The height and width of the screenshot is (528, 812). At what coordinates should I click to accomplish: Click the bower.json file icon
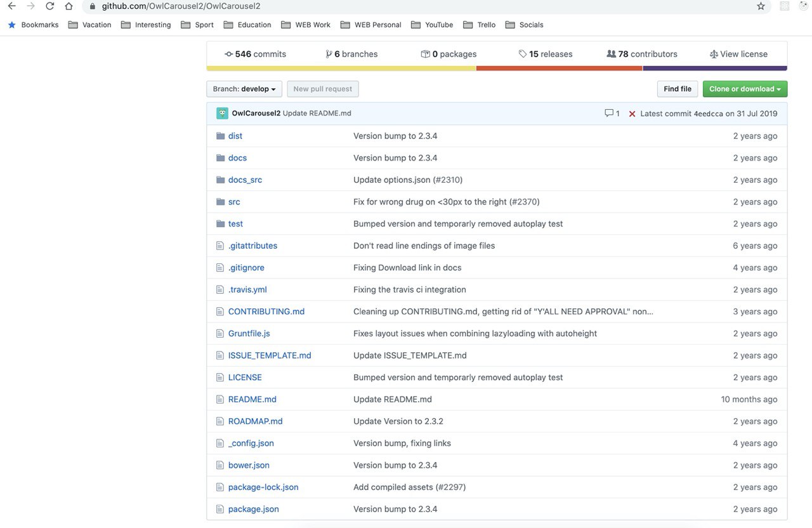point(220,465)
